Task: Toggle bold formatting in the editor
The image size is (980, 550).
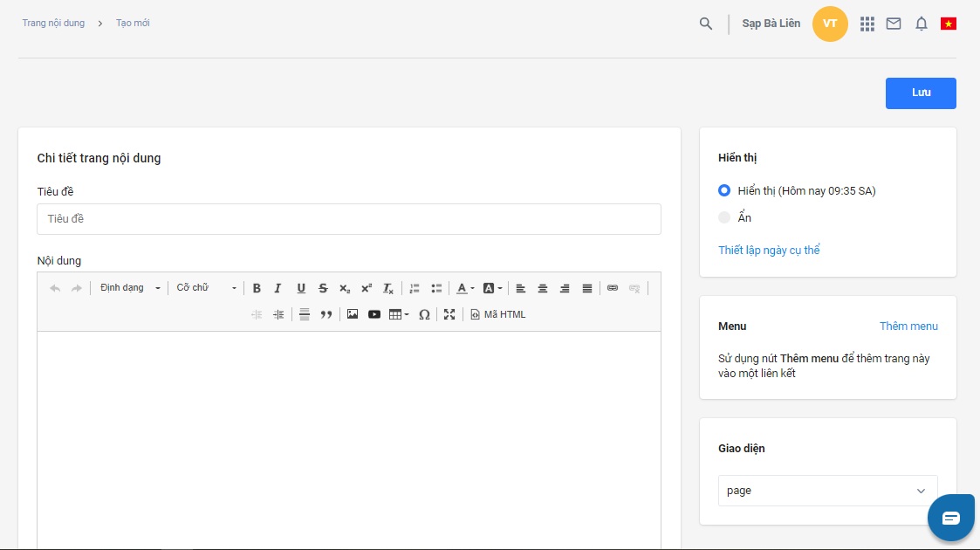Action: tap(257, 288)
